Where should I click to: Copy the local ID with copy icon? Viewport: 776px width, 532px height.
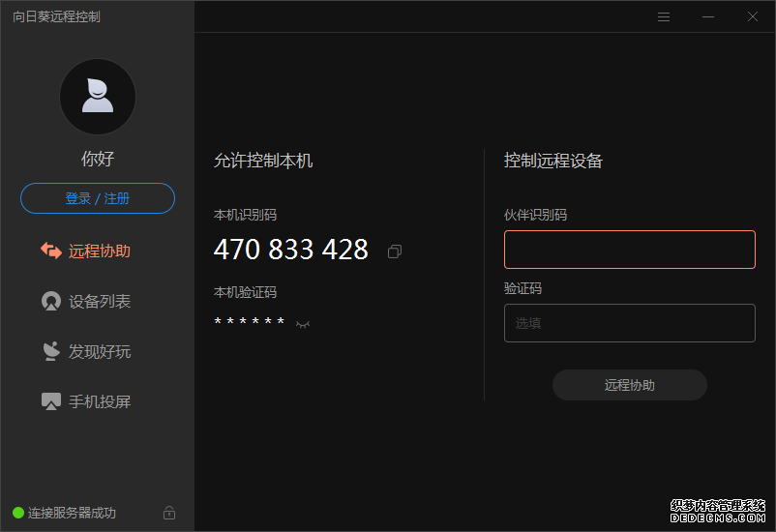tap(394, 251)
